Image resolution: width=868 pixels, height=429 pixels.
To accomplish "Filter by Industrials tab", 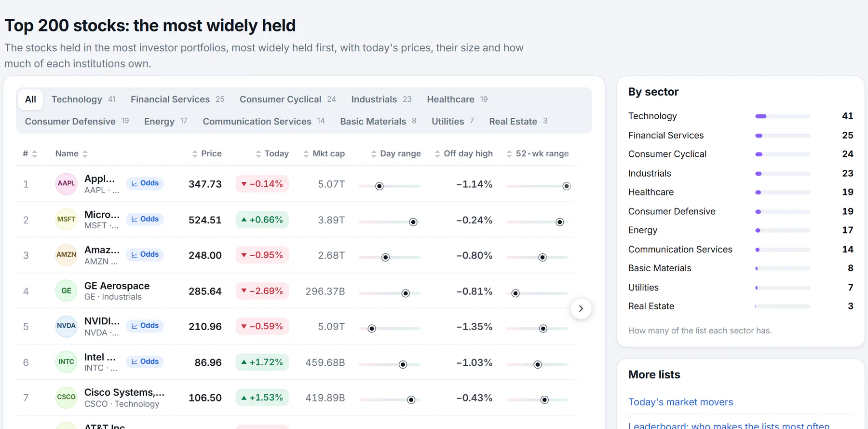I will [381, 99].
